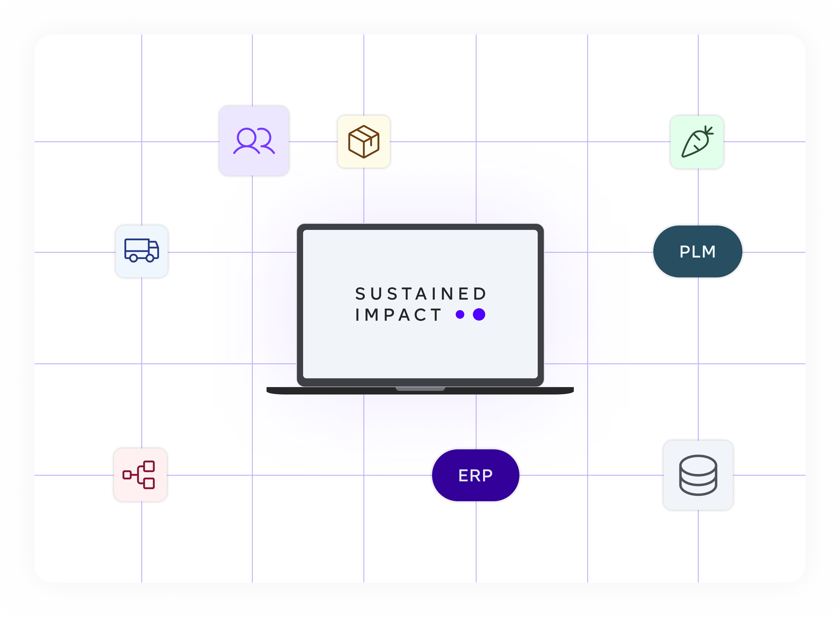Click the SUSTAINED logo word
Image resolution: width=840 pixels, height=617 pixels.
tap(420, 294)
